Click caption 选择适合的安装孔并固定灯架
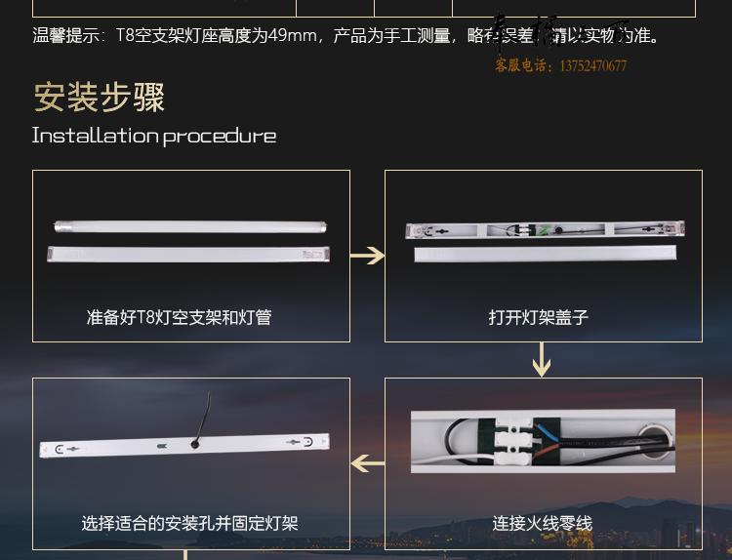 point(189,523)
